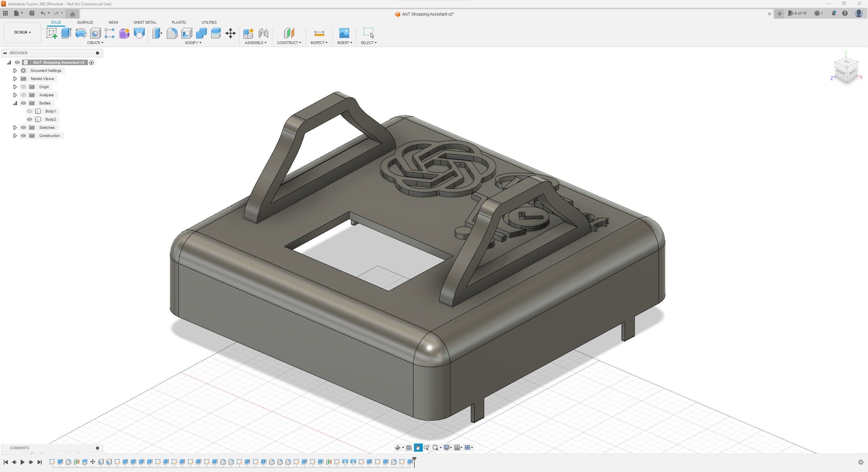Open the SHEET METAL tab

(145, 22)
